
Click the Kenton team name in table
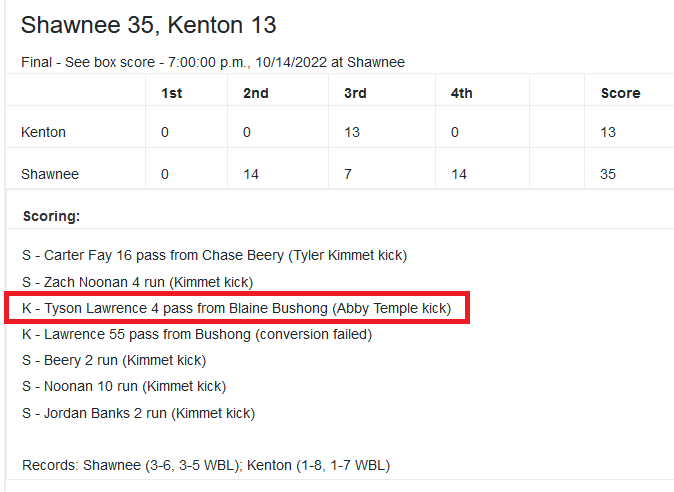tap(43, 132)
